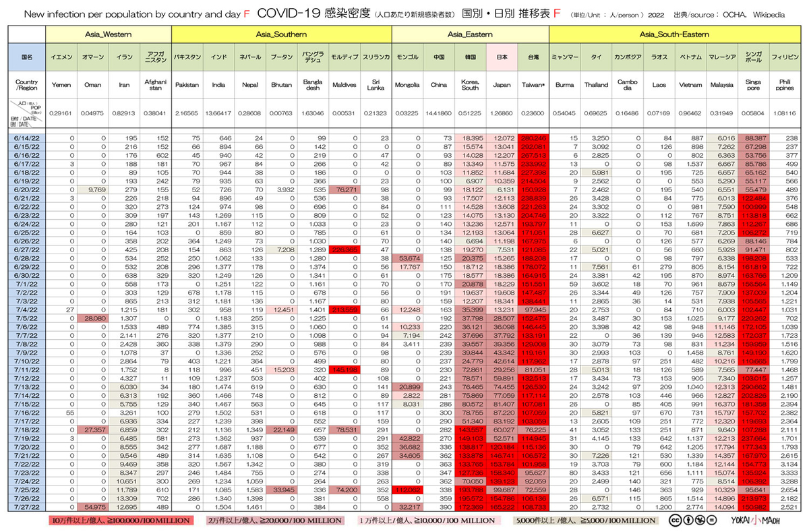Click the Vietnam country header cell
This screenshot has width=809, height=532.
690,86
